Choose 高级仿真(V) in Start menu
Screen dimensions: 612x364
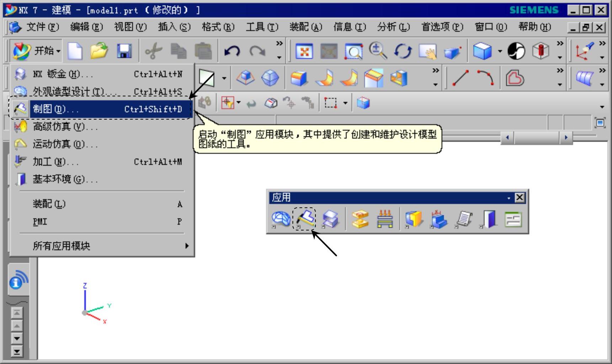tap(102, 126)
